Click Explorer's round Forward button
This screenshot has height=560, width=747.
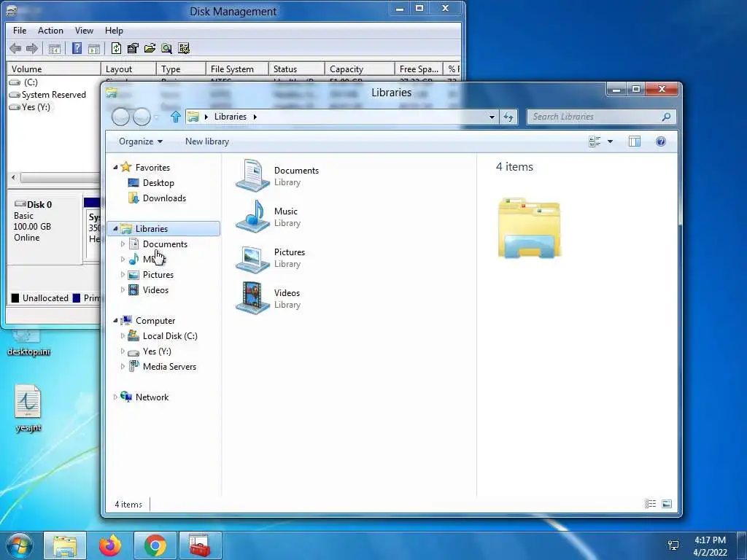coord(142,117)
